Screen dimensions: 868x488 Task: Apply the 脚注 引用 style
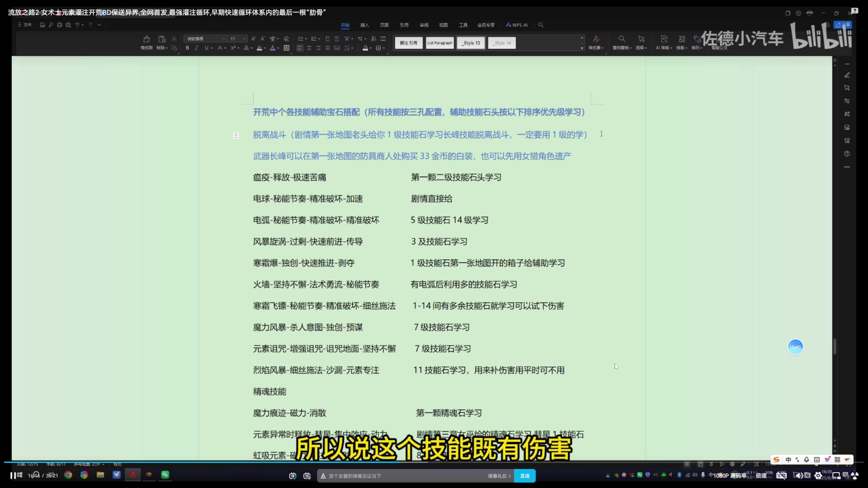click(409, 43)
